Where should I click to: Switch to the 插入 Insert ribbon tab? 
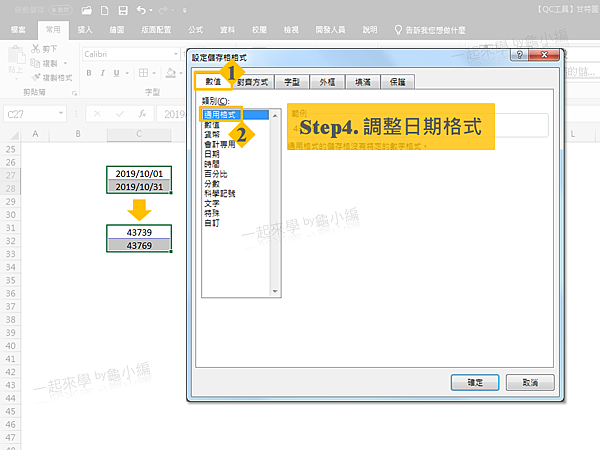(85, 29)
